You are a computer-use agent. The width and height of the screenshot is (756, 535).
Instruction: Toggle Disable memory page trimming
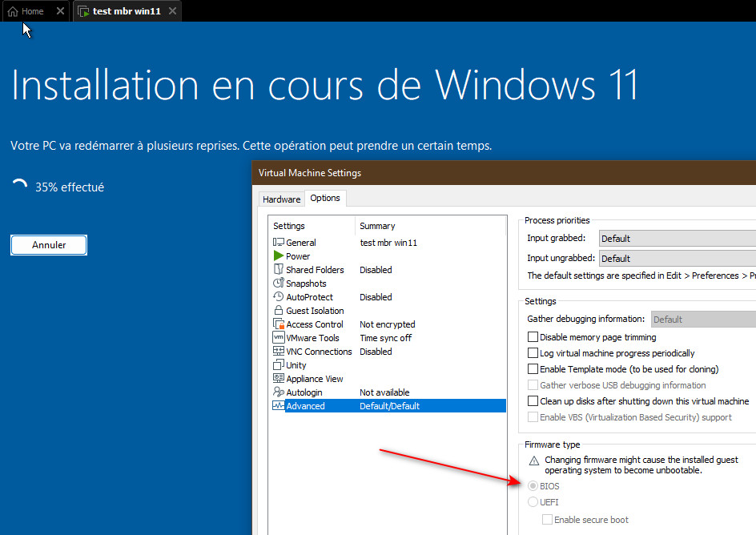click(x=533, y=337)
